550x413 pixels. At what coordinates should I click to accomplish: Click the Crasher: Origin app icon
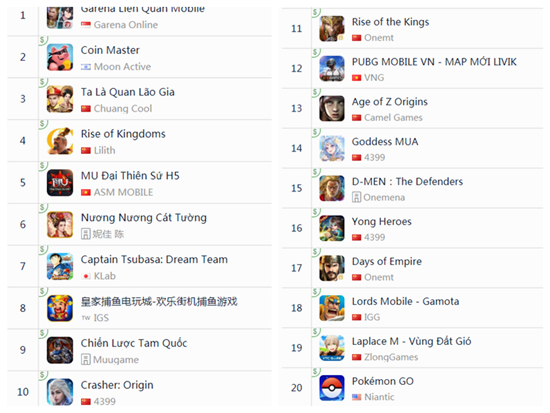pyautogui.click(x=60, y=392)
